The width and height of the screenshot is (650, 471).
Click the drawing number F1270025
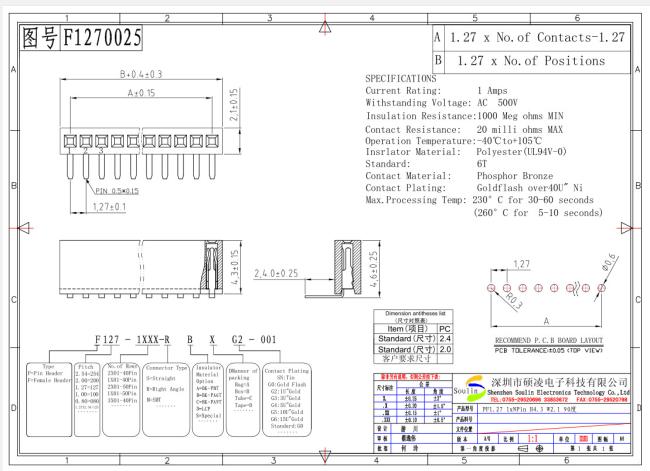click(102, 37)
